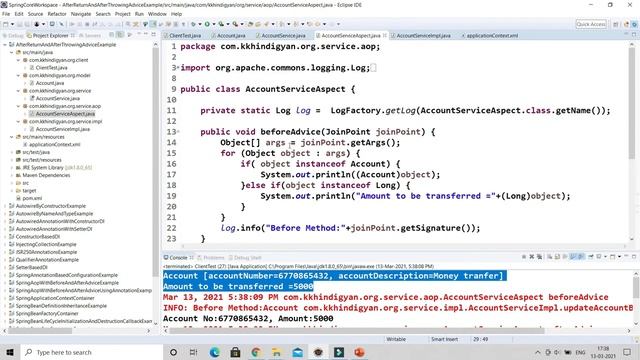
Task: Open the Window menu
Action: click(157, 14)
